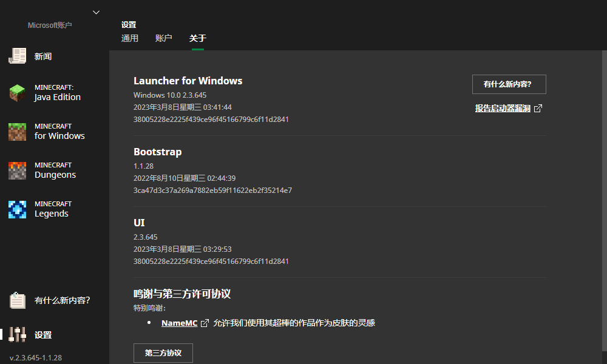Click the 有什么新内容? button near Launcher
Viewport: 607px width, 364px height.
click(x=509, y=84)
